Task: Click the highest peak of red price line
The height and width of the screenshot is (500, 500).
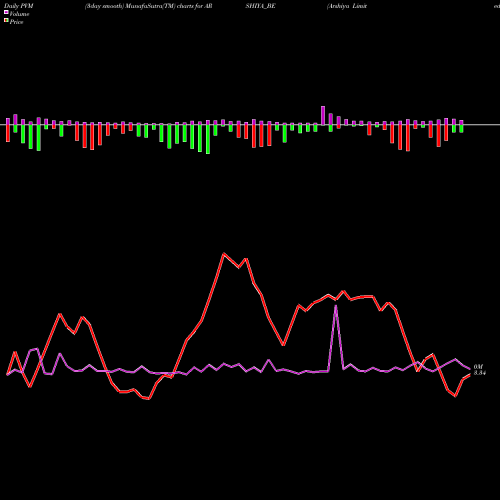Action: point(224,254)
